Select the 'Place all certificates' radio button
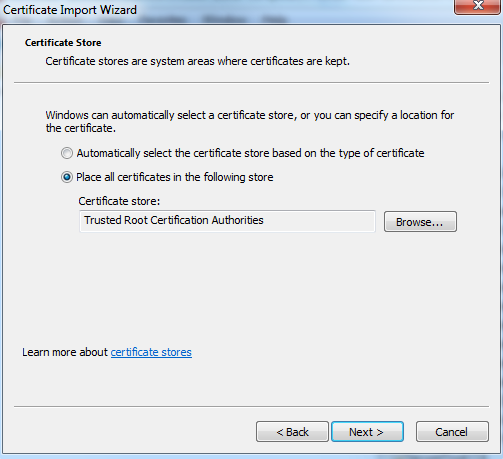Screen dimensions: 503x459 (x=67, y=177)
